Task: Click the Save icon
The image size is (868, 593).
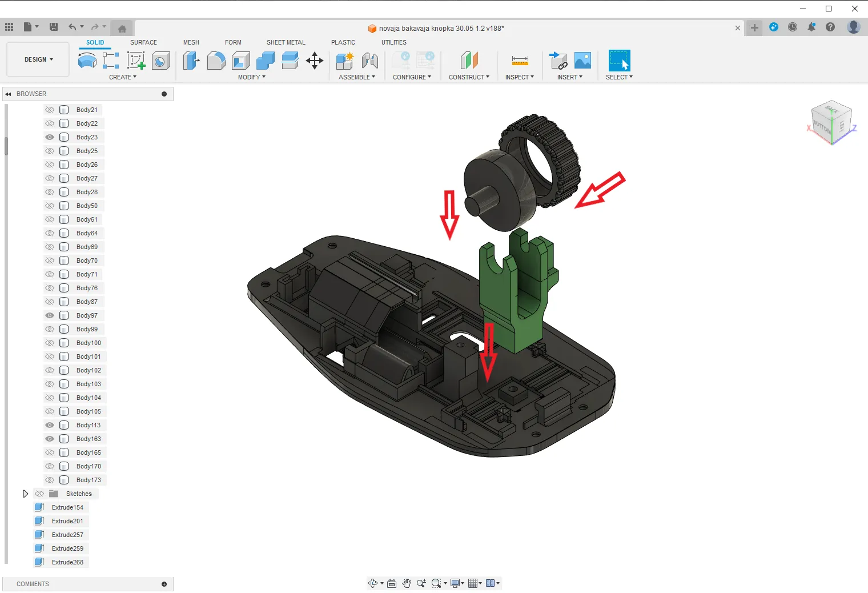Action: tap(54, 27)
